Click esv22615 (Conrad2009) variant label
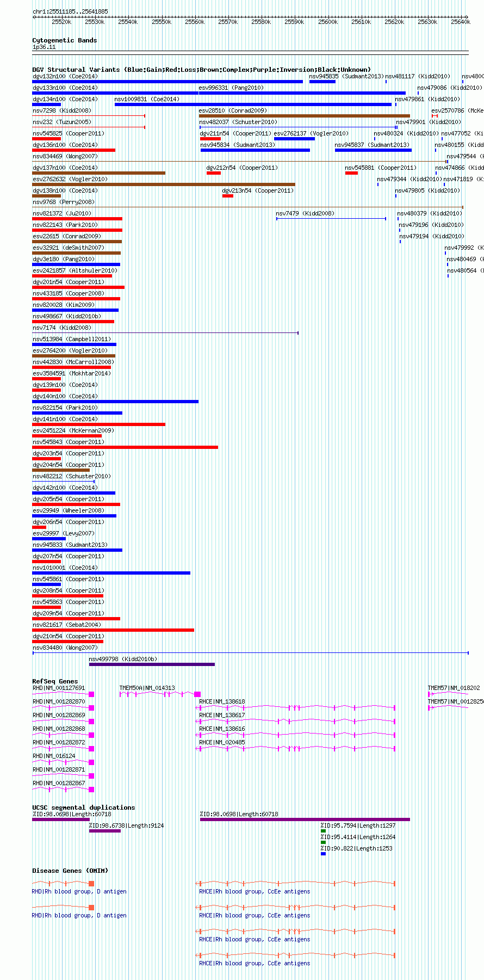 67,236
